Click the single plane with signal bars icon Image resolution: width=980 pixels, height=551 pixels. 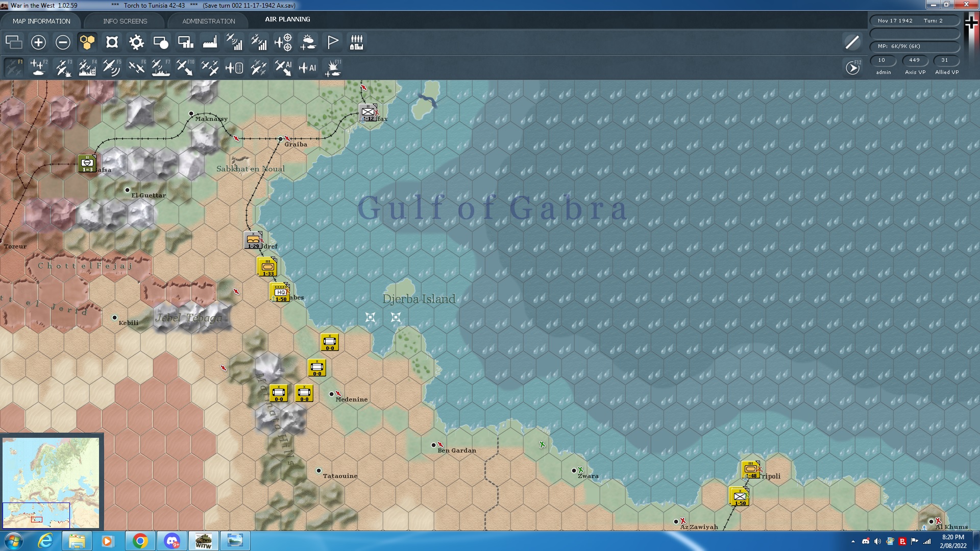click(234, 42)
